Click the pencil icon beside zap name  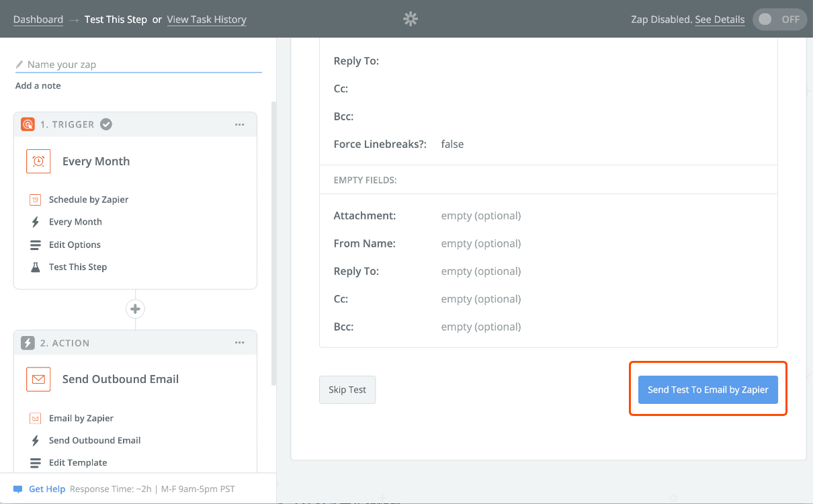[20, 65]
